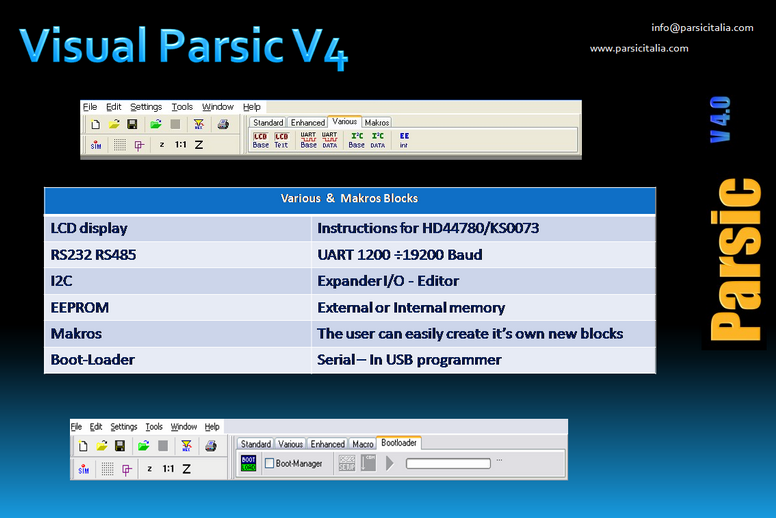The height and width of the screenshot is (518, 776).
Task: Click printer icon in Makros toolbar window
Action: [223, 124]
